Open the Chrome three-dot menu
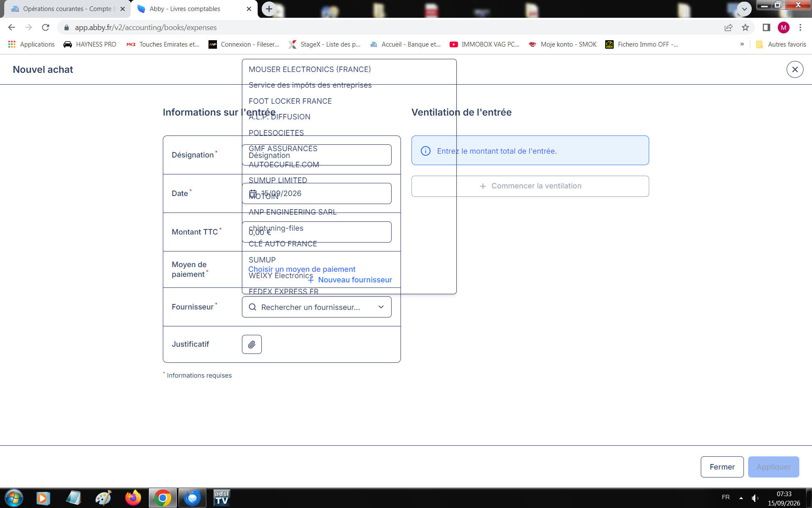 [x=800, y=28]
